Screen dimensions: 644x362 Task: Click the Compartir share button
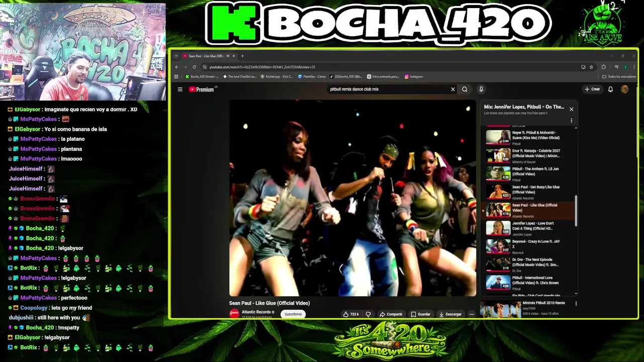pos(391,314)
